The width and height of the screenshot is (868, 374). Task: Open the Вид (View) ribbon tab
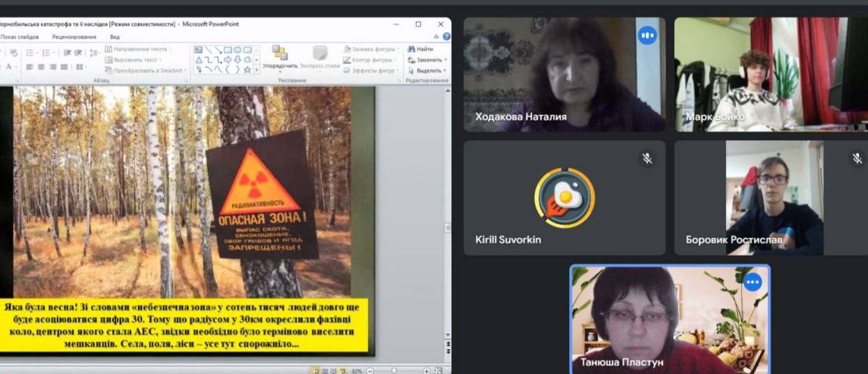coord(115,37)
